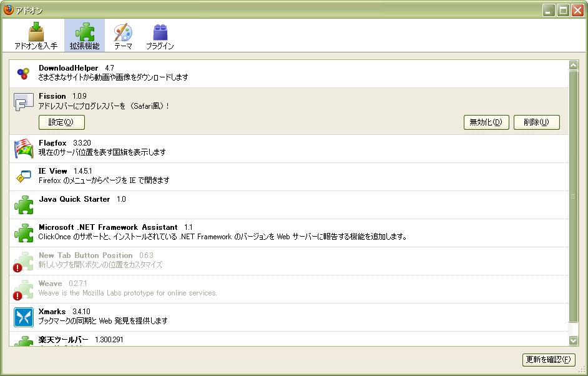The width and height of the screenshot is (588, 376).
Task: Select Microsoft .NET Framework Assistant 1.1 entry
Action: (x=288, y=233)
